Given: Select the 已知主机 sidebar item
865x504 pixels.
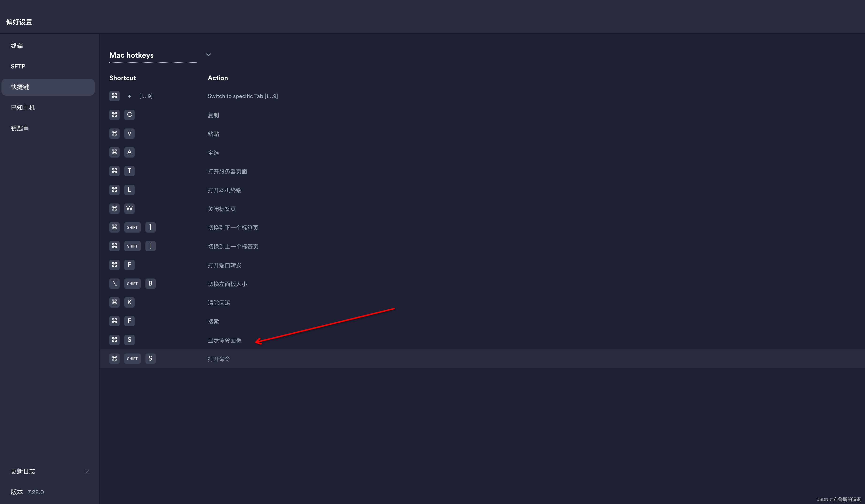Looking at the screenshot, I should click(x=23, y=107).
